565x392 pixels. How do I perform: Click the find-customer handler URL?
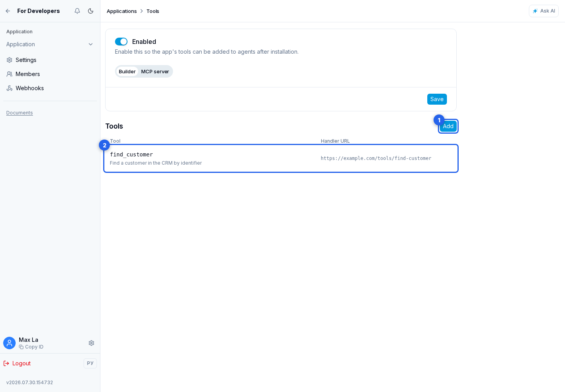point(376,158)
